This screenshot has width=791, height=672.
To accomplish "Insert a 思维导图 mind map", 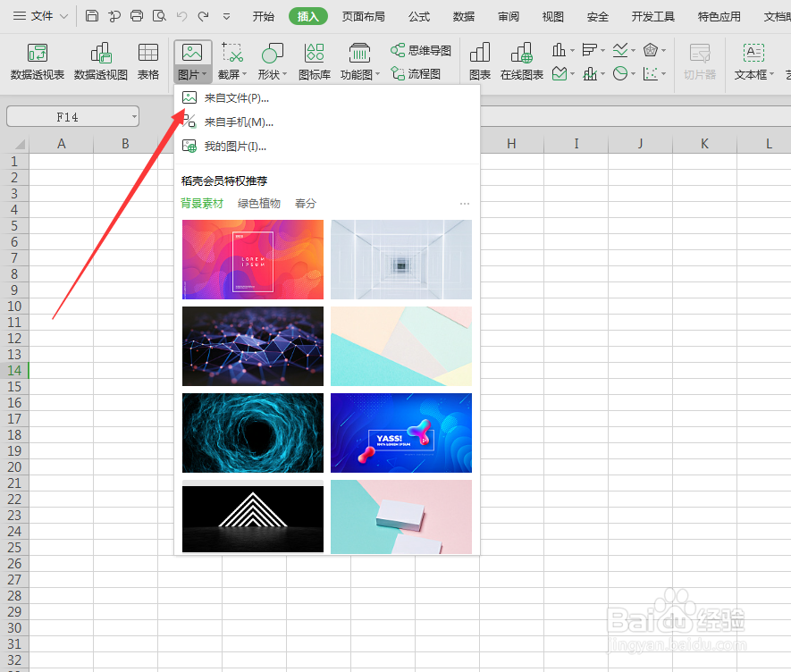I will pos(421,50).
